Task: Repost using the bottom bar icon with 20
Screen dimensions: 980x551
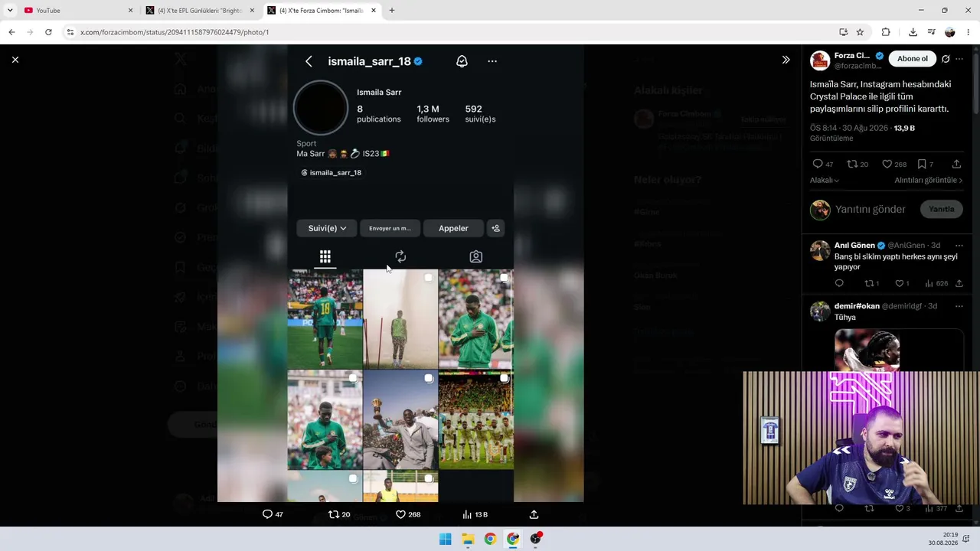Action: point(333,514)
